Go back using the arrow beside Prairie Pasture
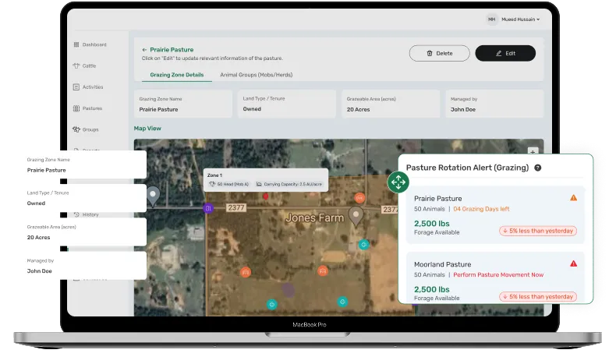616x364 pixels. point(144,50)
